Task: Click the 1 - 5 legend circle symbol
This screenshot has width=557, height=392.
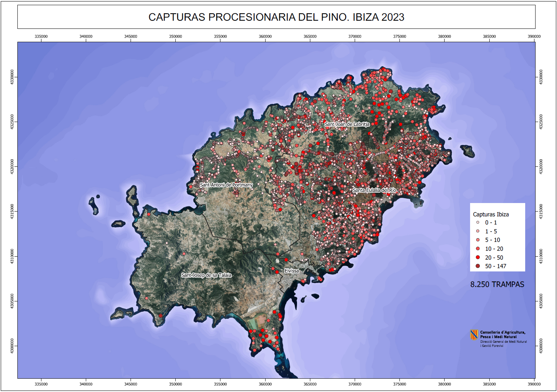Action: point(477,231)
